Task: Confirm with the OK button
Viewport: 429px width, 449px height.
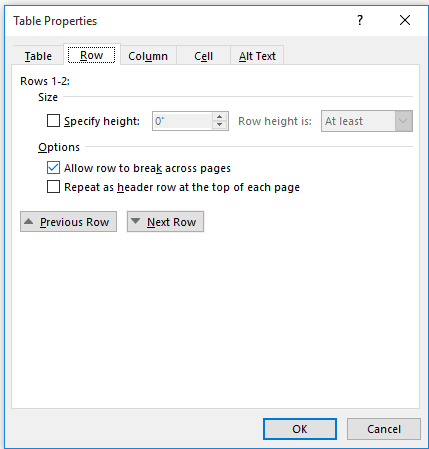Action: point(300,429)
